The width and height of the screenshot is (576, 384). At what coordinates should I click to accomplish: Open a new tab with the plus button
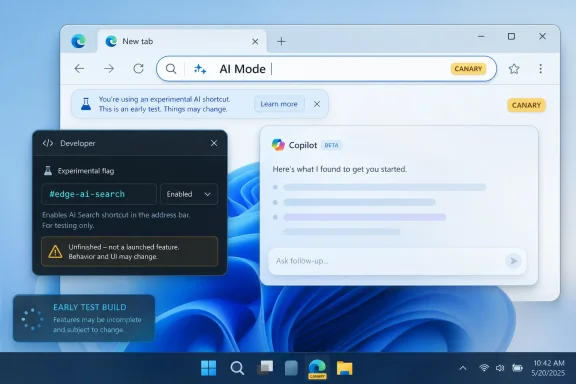[281, 42]
